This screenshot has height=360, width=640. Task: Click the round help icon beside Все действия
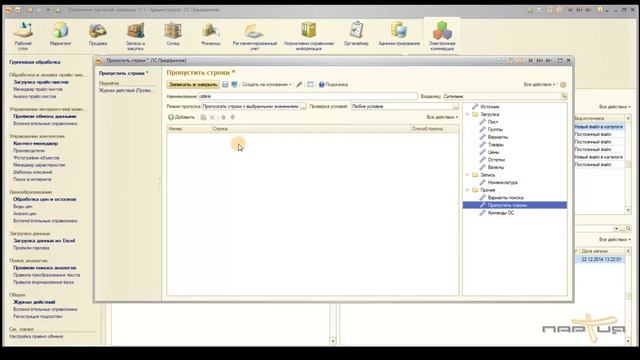(563, 84)
